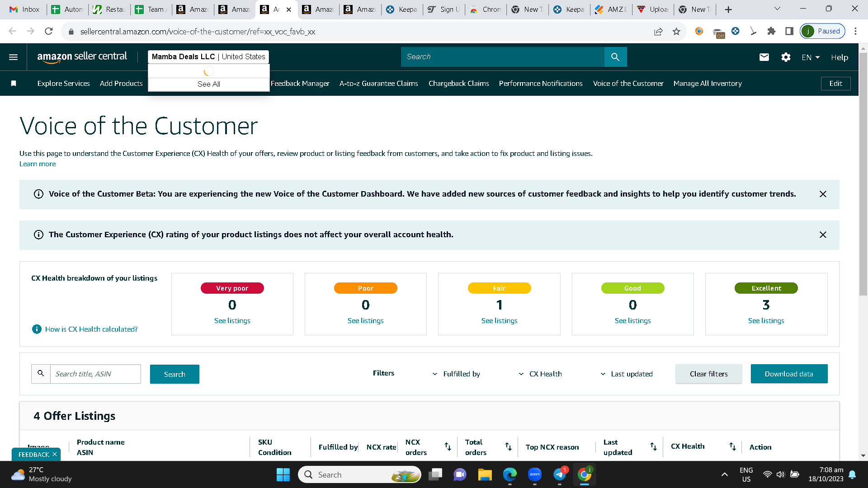Click See All in account dropdown
Viewport: 868px width, 488px height.
click(209, 84)
